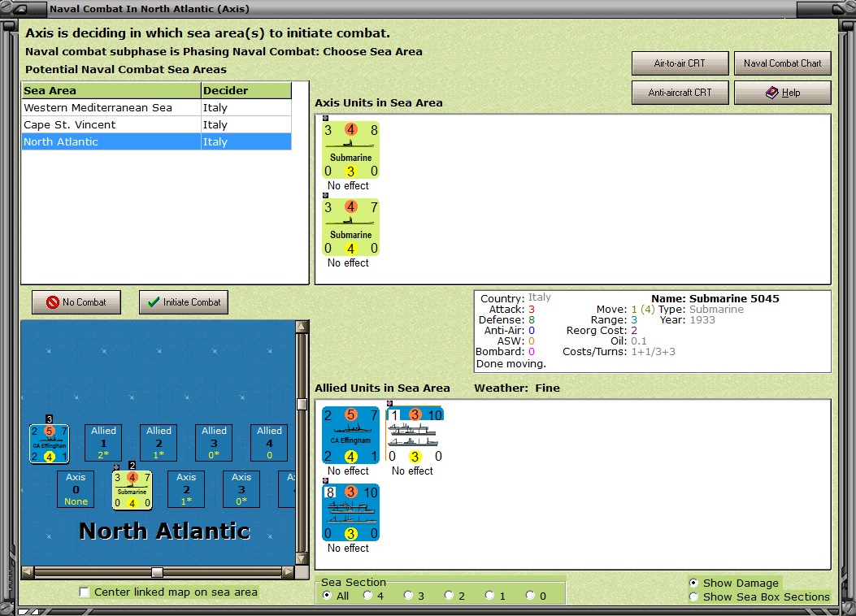Select Cape St. Vincent row
Viewport: 856px width, 616px height.
pos(157,124)
